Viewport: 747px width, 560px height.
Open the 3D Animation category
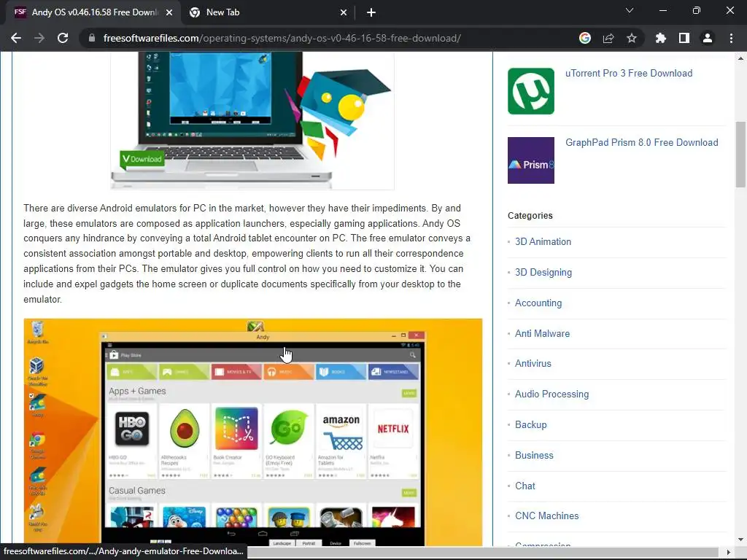tap(543, 241)
